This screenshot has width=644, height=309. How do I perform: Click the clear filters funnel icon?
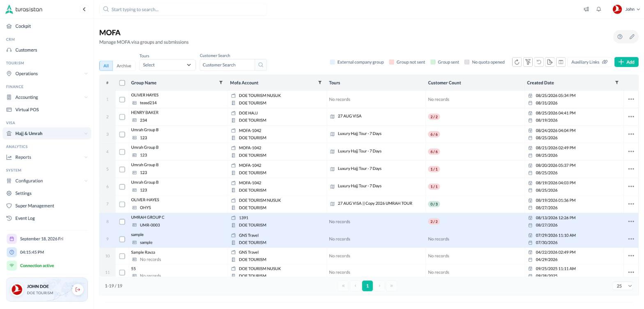(528, 62)
